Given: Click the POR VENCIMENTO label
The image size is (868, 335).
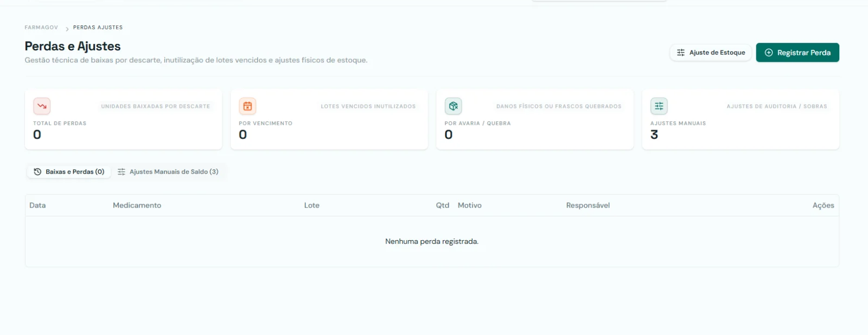Looking at the screenshot, I should (266, 124).
